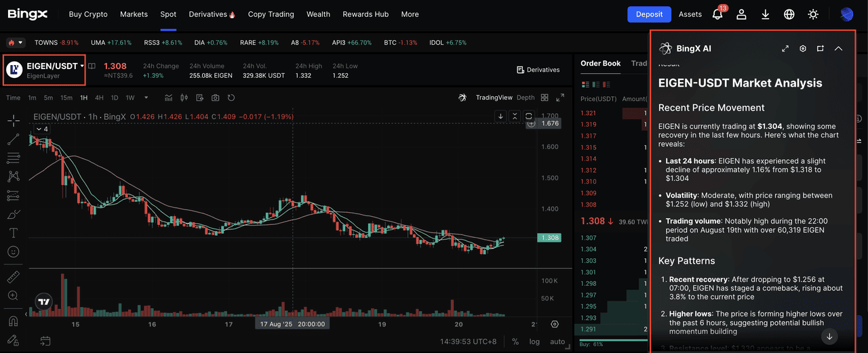Toggle percent scale on chart
The height and width of the screenshot is (353, 868).
515,341
